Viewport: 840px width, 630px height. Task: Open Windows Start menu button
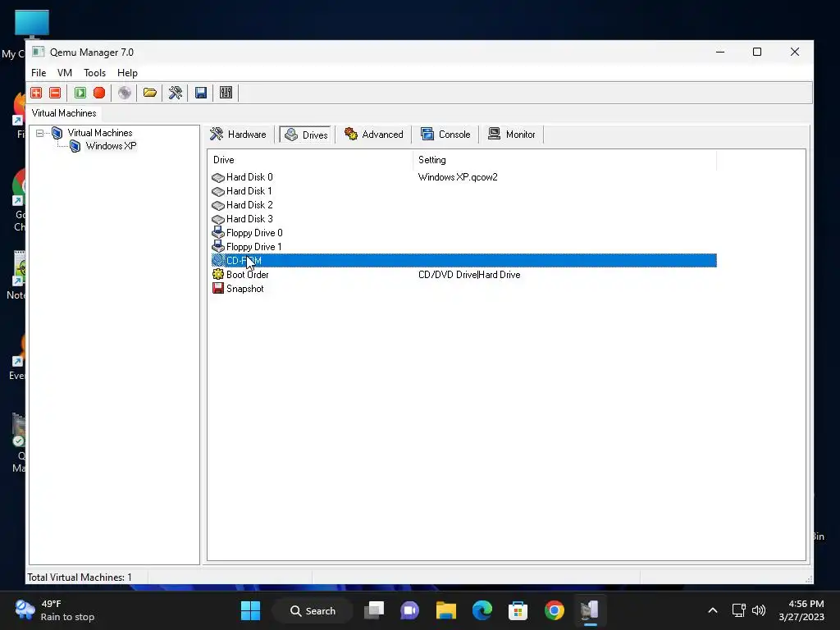(x=251, y=610)
